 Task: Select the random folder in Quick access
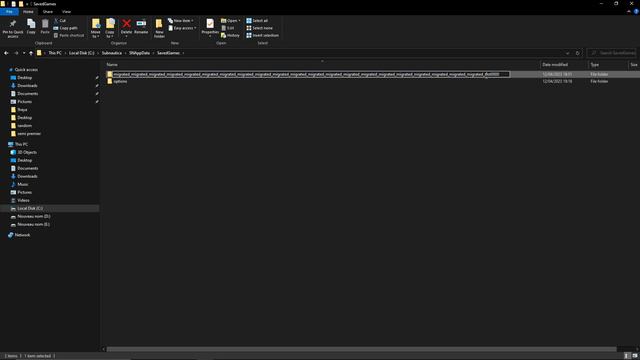pos(24,126)
